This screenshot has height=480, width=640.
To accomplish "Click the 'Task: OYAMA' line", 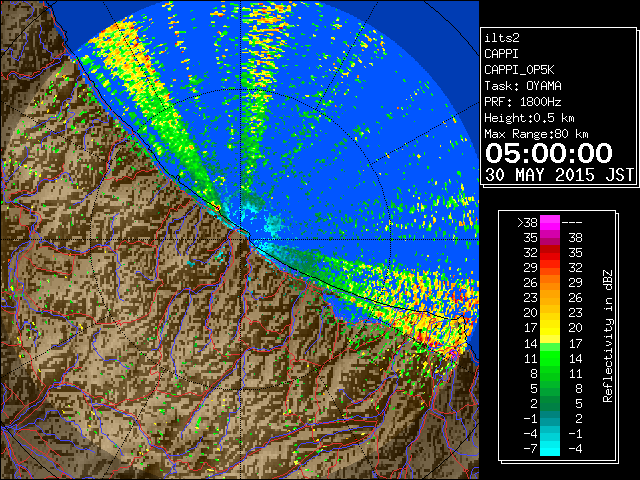I will pyautogui.click(x=523, y=86).
